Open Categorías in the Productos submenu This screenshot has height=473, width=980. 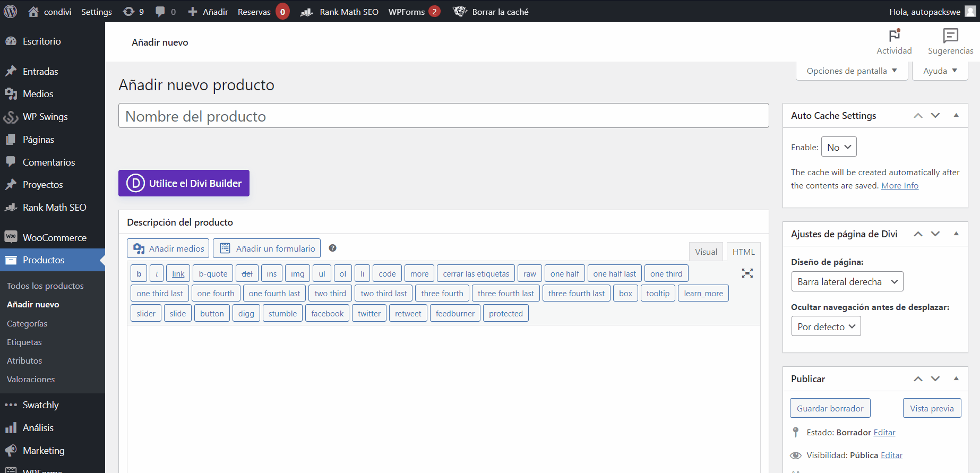(27, 323)
